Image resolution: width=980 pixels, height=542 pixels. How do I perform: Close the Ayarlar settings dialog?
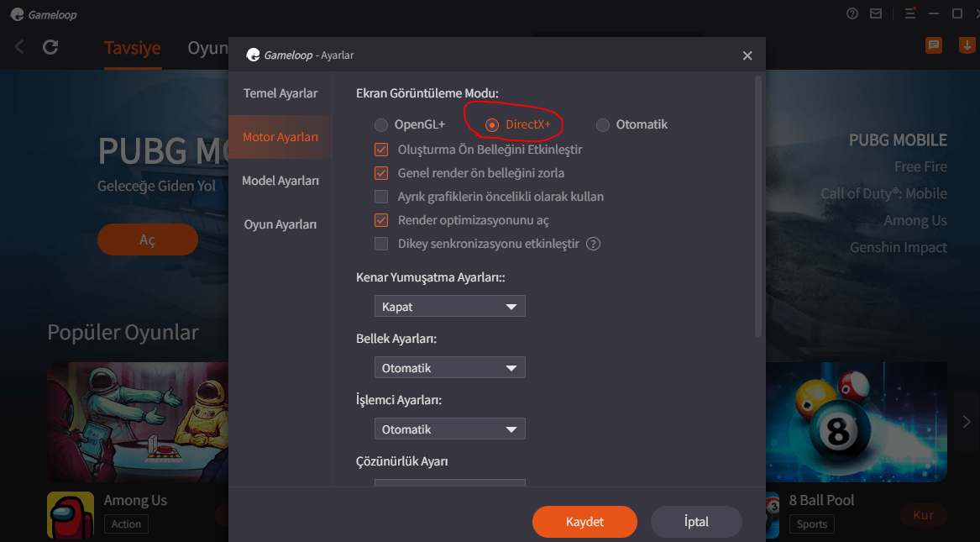pos(747,55)
